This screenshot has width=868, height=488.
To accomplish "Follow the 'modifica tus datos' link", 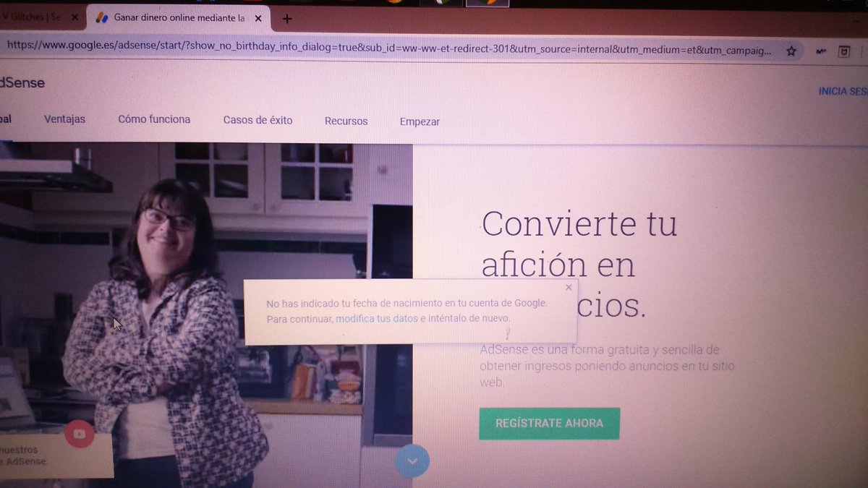I will (377, 319).
